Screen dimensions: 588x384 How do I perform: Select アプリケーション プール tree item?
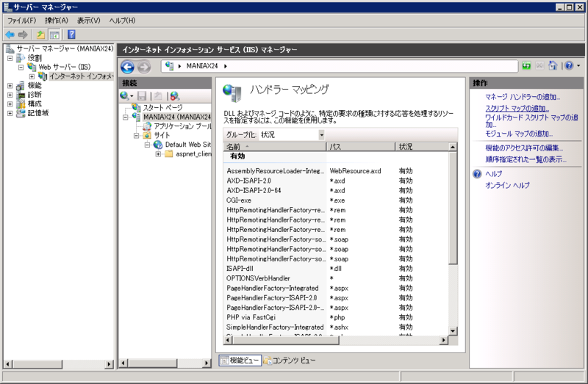tap(182, 126)
